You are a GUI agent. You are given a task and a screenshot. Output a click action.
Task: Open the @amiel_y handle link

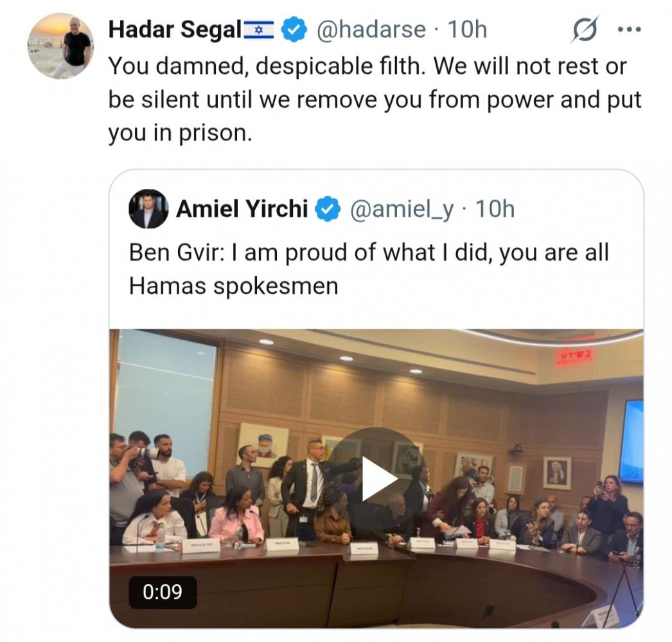coord(402,209)
